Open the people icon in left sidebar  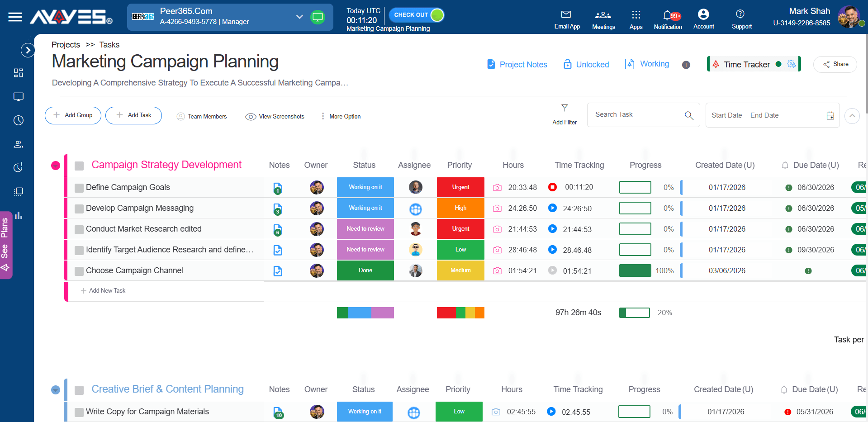[19, 144]
